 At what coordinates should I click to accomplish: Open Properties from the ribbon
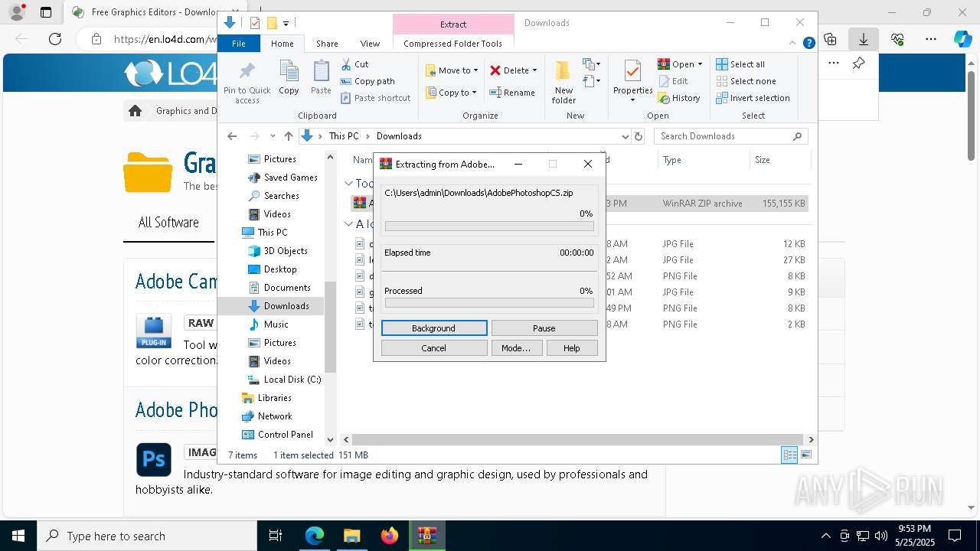coord(632,81)
